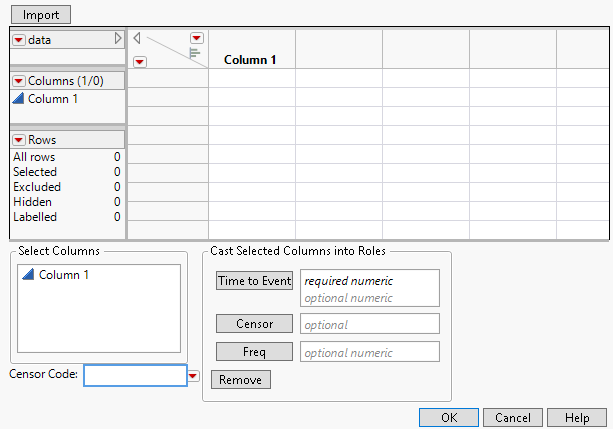Viewport: 613px width, 429px height.
Task: Click the Remove button
Action: (x=241, y=380)
